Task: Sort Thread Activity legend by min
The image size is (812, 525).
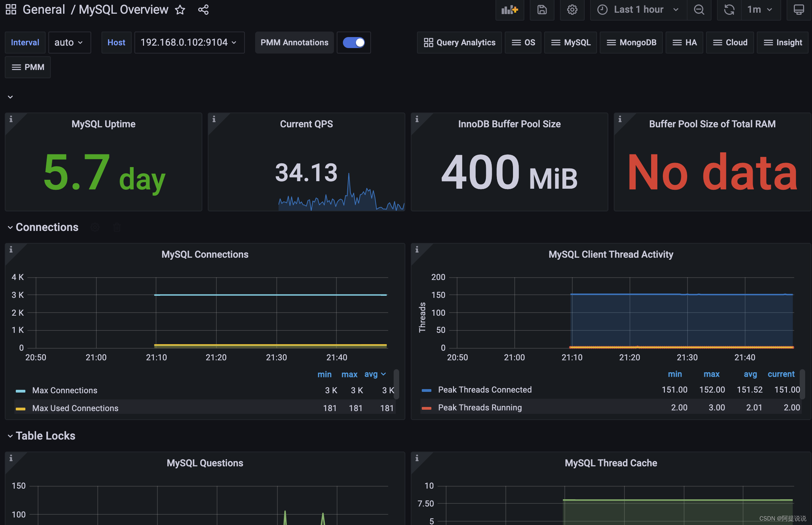Action: pos(674,374)
